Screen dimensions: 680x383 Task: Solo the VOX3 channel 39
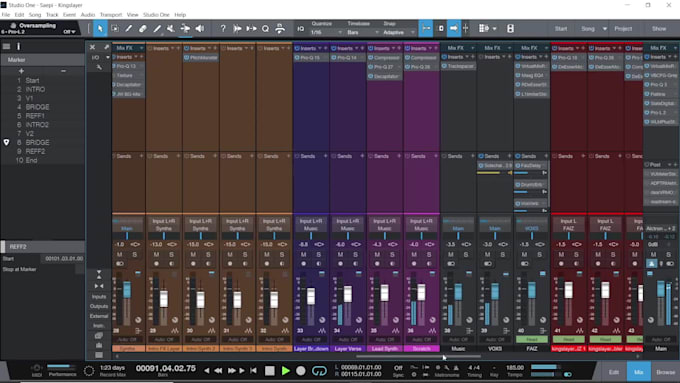503,255
